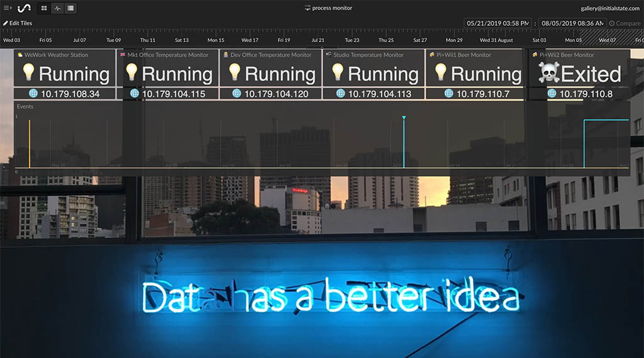Click the Mkt Office Running lightbulb icon
The height and width of the screenshot is (358, 644).
tap(131, 73)
